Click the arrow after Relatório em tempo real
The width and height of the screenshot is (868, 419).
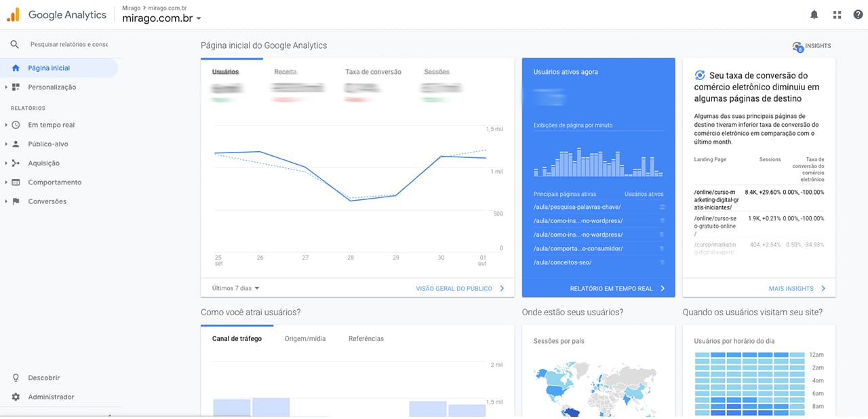[663, 288]
